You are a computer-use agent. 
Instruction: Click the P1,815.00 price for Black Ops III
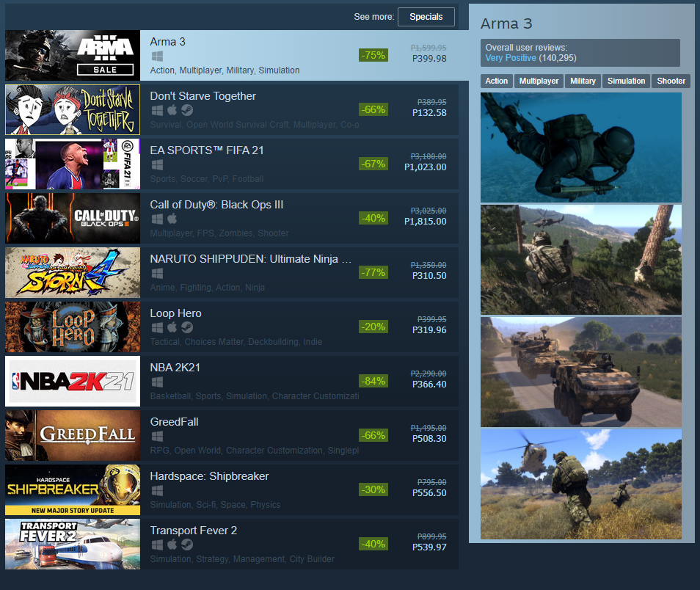click(x=425, y=222)
